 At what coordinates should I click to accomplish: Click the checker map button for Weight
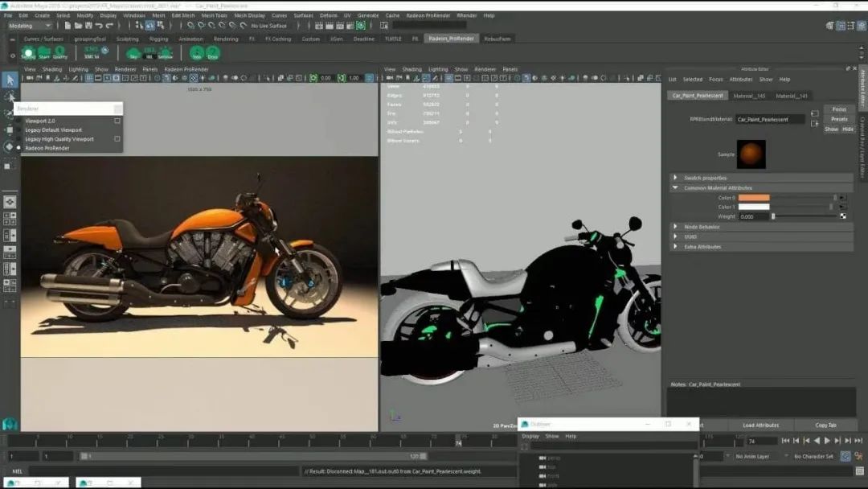click(843, 216)
